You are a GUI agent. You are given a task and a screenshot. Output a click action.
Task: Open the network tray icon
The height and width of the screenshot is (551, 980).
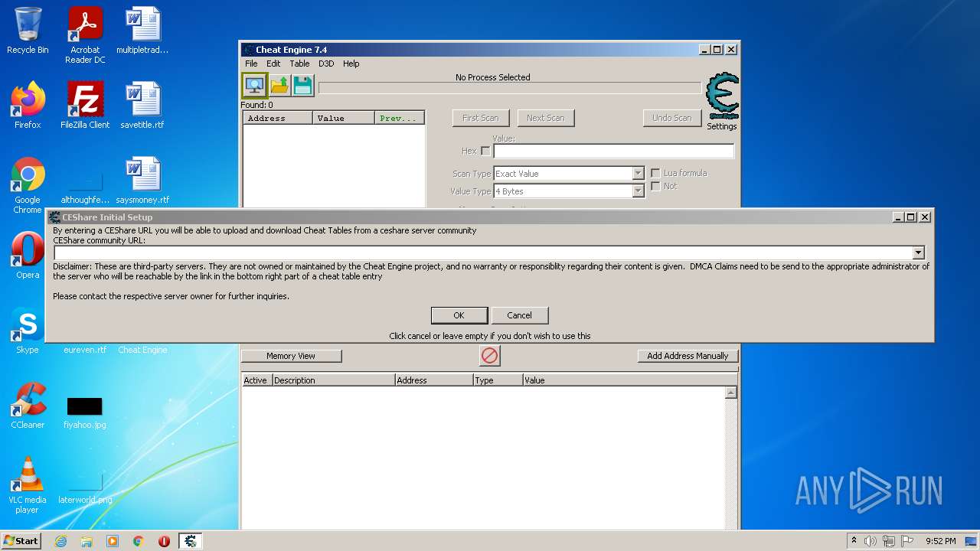pyautogui.click(x=889, y=541)
